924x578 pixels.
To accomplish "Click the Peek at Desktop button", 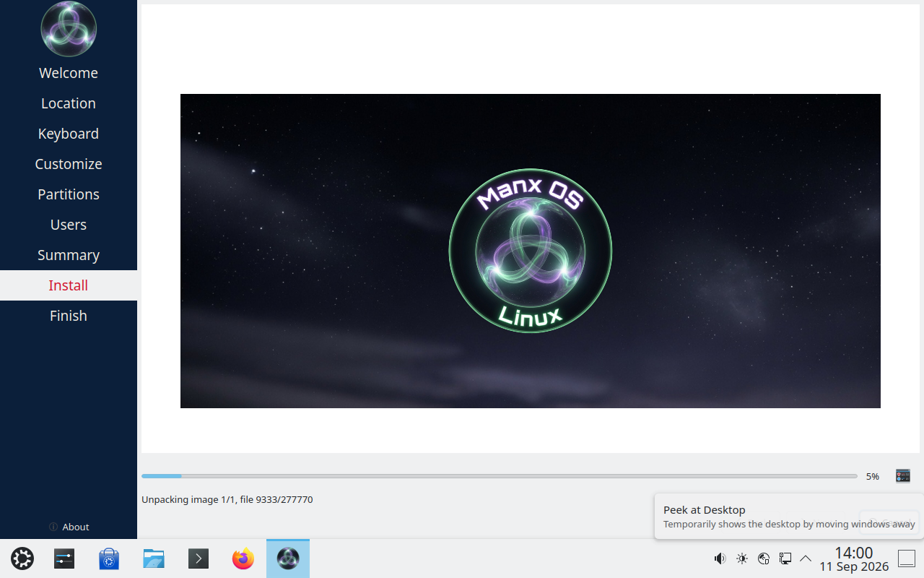I will (907, 558).
